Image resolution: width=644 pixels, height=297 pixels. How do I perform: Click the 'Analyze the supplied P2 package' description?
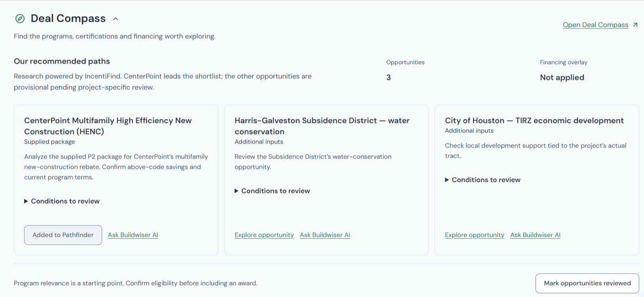(116, 167)
